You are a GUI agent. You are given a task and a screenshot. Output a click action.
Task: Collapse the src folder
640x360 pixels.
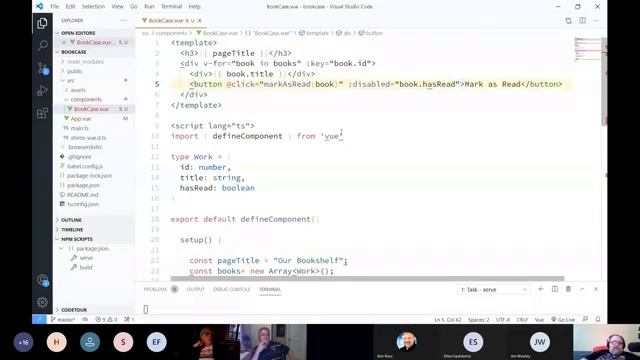pos(71,80)
